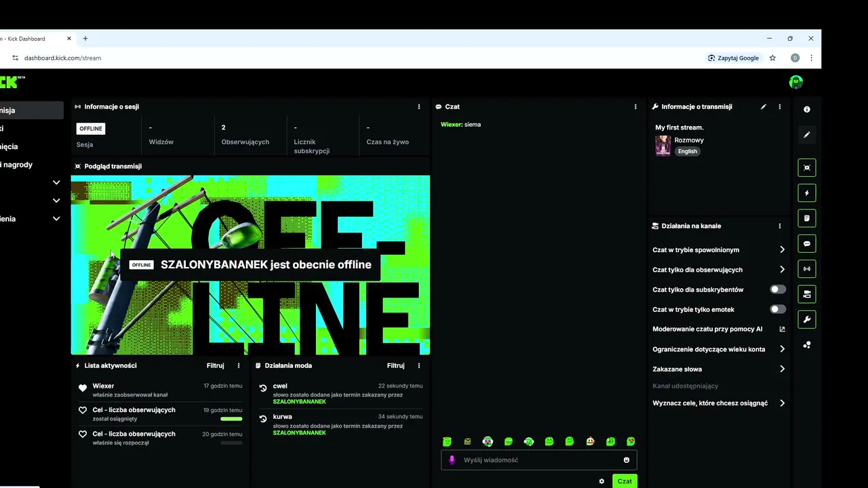Open the emoji picker in chat input

pyautogui.click(x=627, y=460)
